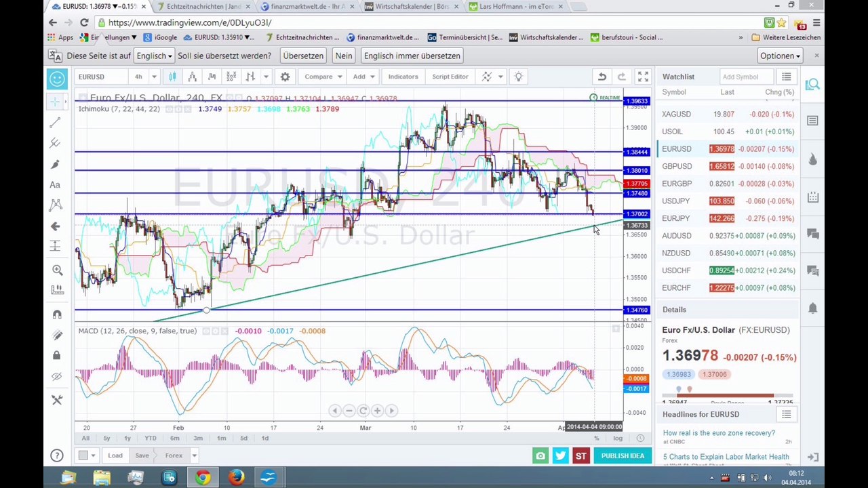Click the Add Symbol input field
The image size is (868, 488).
click(x=746, y=77)
